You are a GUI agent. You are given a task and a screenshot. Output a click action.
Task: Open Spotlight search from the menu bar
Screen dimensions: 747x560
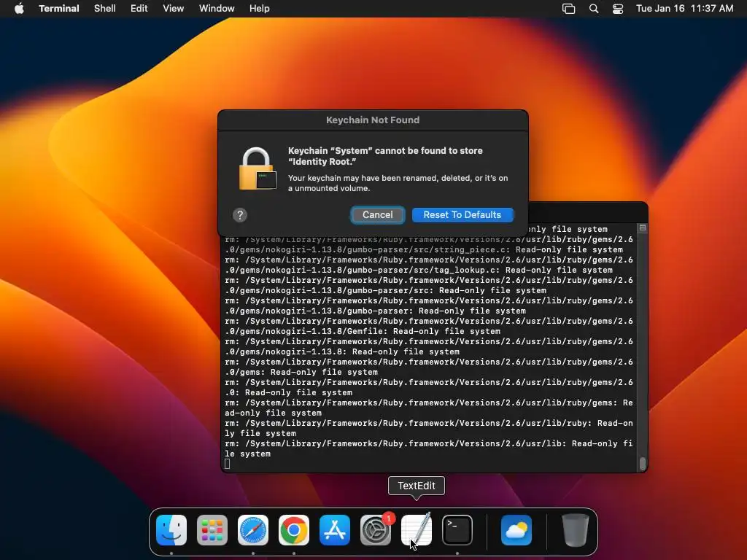[594, 9]
